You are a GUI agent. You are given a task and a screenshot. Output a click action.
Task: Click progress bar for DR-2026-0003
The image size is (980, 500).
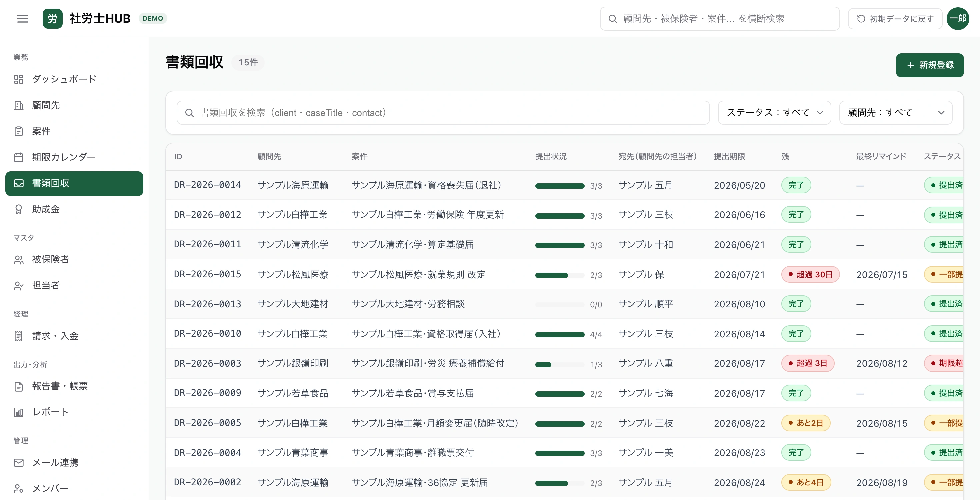coord(560,364)
